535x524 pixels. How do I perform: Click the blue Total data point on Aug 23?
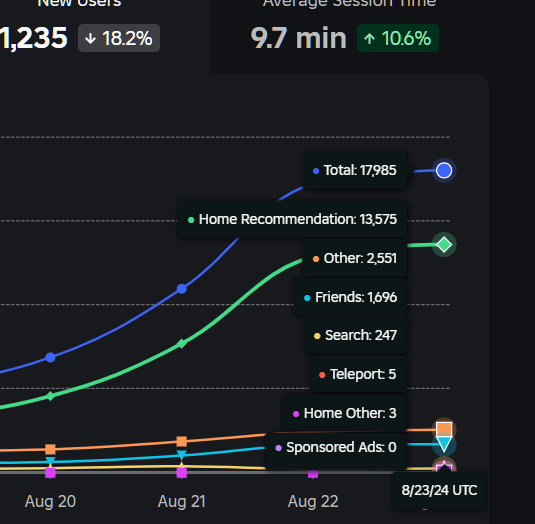click(444, 170)
